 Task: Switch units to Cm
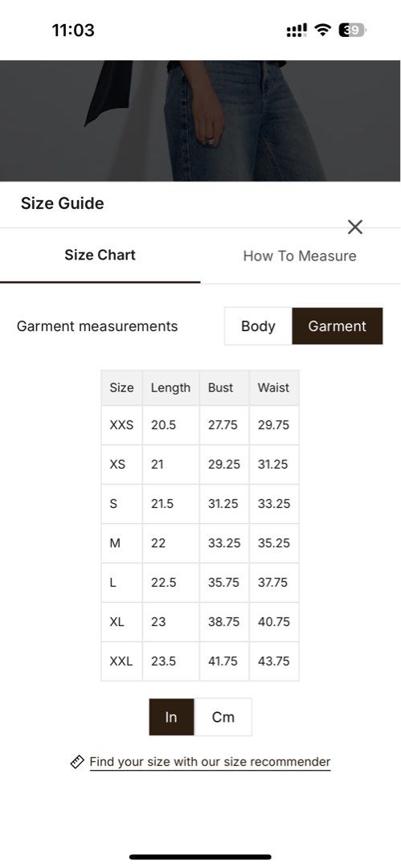[x=223, y=717]
